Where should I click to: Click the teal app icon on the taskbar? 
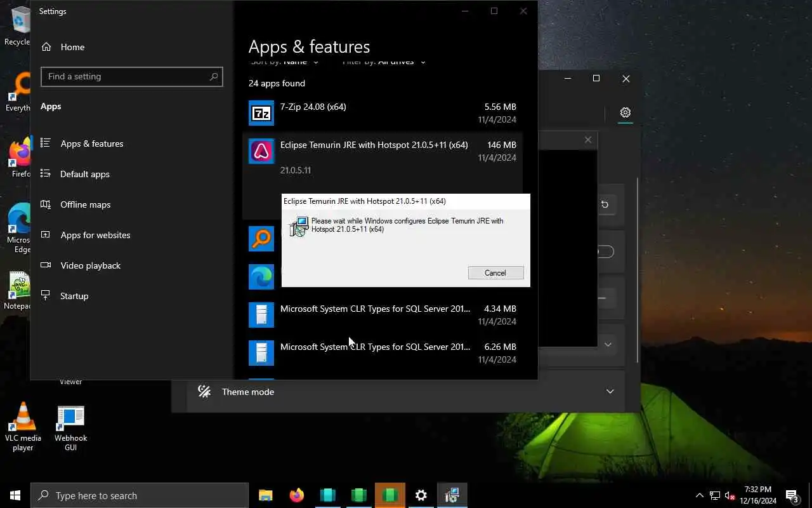(x=328, y=495)
